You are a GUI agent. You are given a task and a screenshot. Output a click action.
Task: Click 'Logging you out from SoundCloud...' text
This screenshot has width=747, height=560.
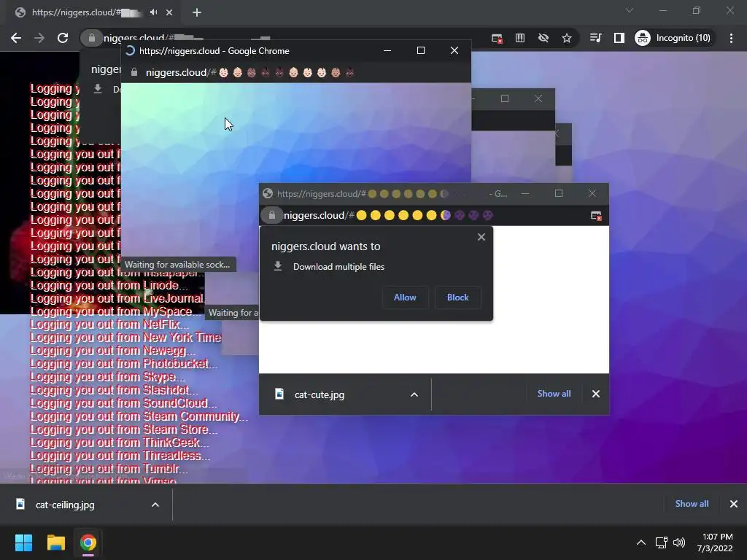pyautogui.click(x=124, y=402)
